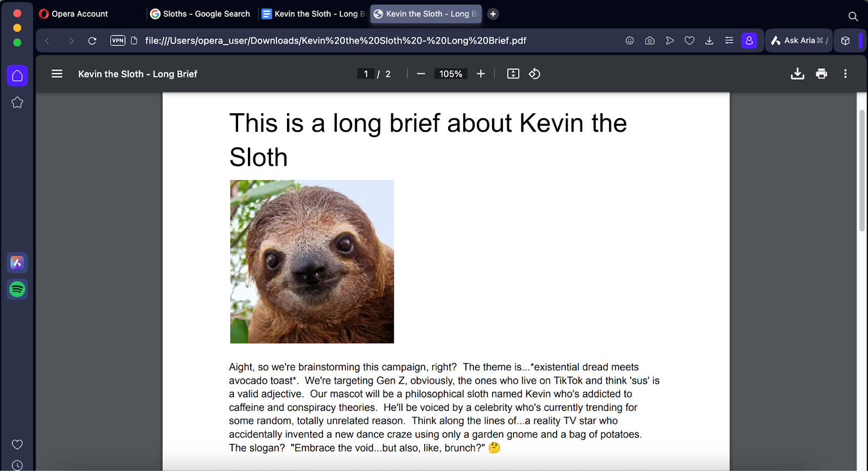Click the total page count "2"
Image resolution: width=868 pixels, height=471 pixels.
[x=388, y=74]
